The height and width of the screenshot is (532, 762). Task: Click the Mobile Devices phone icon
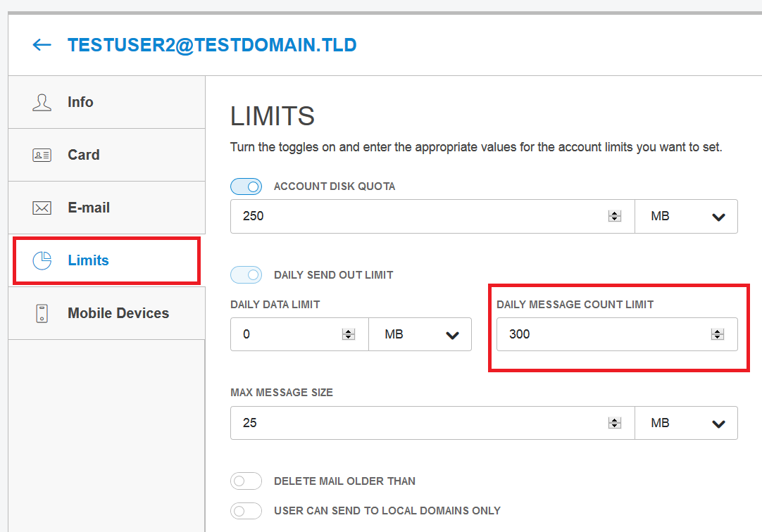[42, 314]
